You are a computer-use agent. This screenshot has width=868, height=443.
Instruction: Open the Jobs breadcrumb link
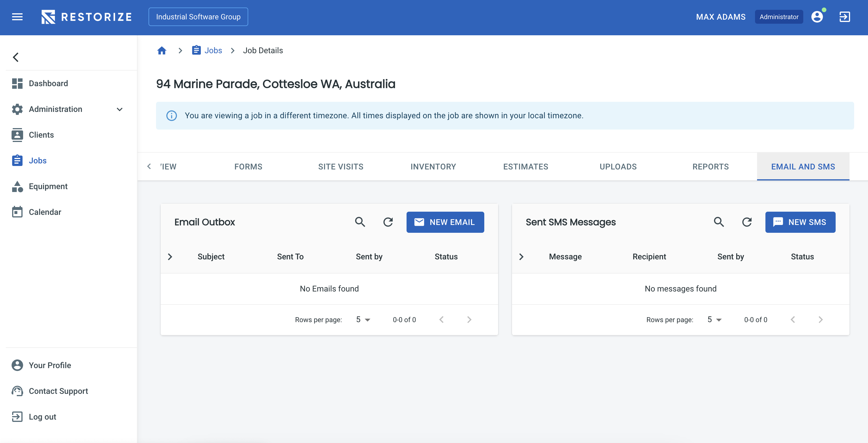tap(213, 51)
